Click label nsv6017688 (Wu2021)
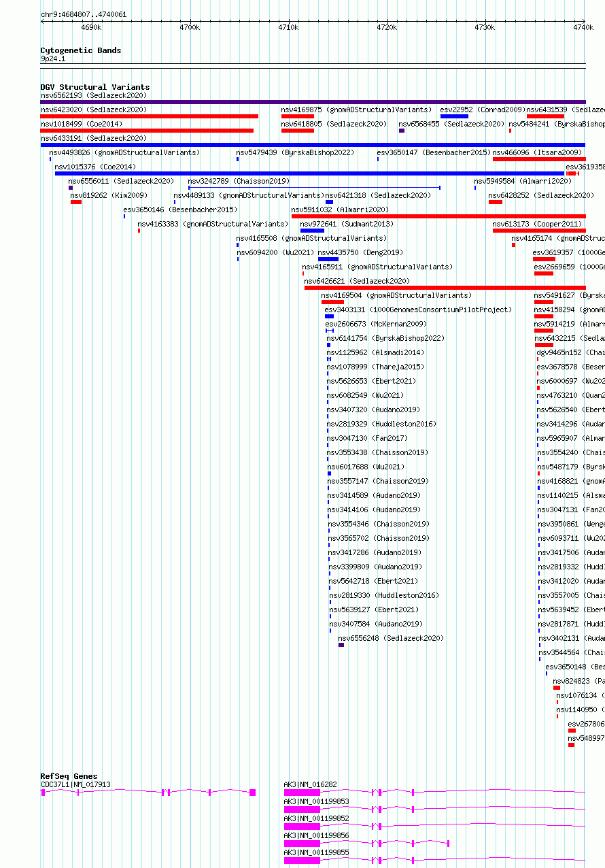 coord(366,467)
